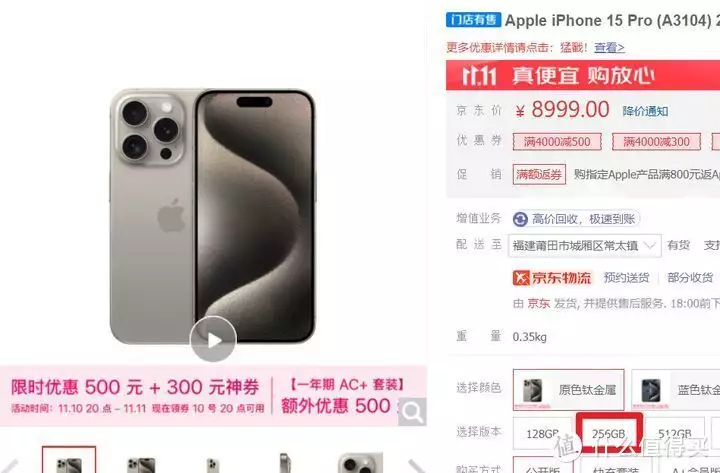This screenshot has height=473, width=720.
Task: Click 降价通知 price drop alert
Action: (x=645, y=111)
